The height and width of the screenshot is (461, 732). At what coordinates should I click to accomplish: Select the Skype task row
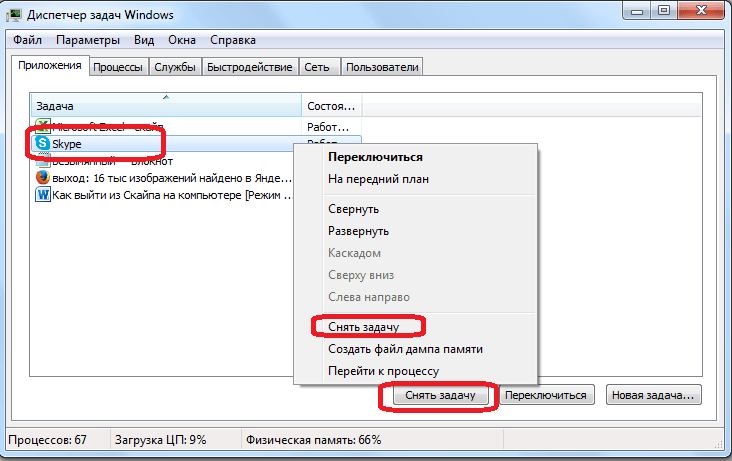196,143
